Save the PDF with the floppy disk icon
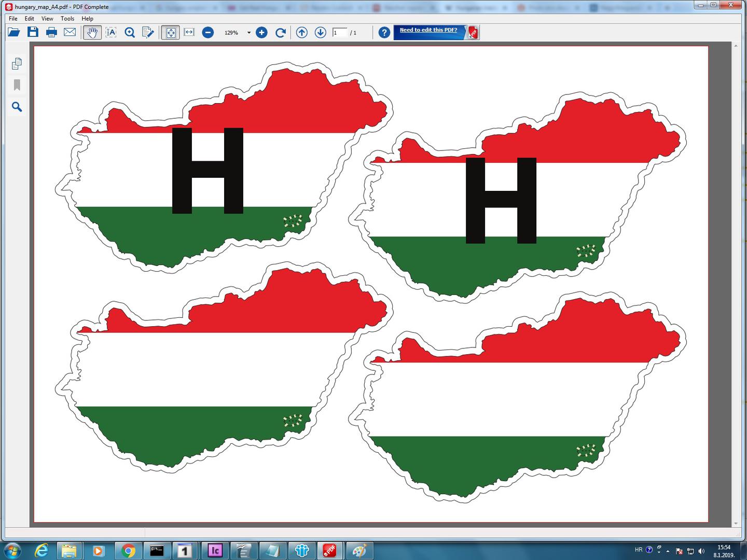The height and width of the screenshot is (560, 747). 33,33
